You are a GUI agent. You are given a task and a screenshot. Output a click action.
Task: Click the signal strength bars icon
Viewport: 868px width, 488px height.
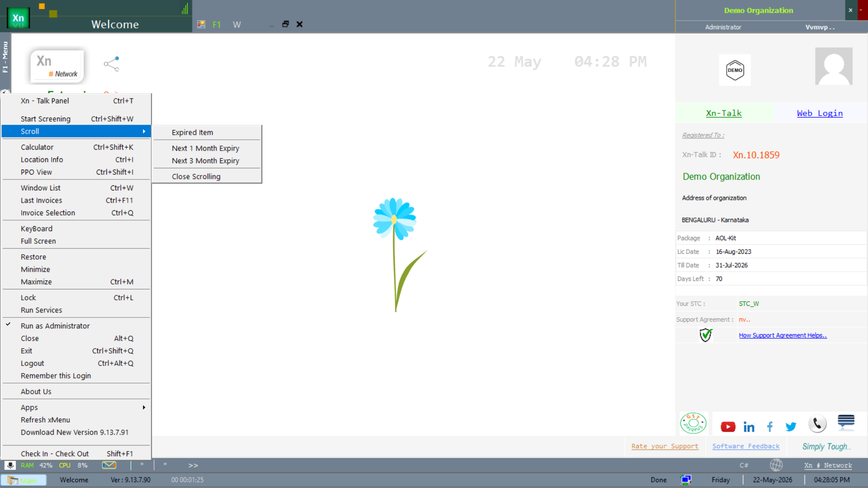click(185, 9)
